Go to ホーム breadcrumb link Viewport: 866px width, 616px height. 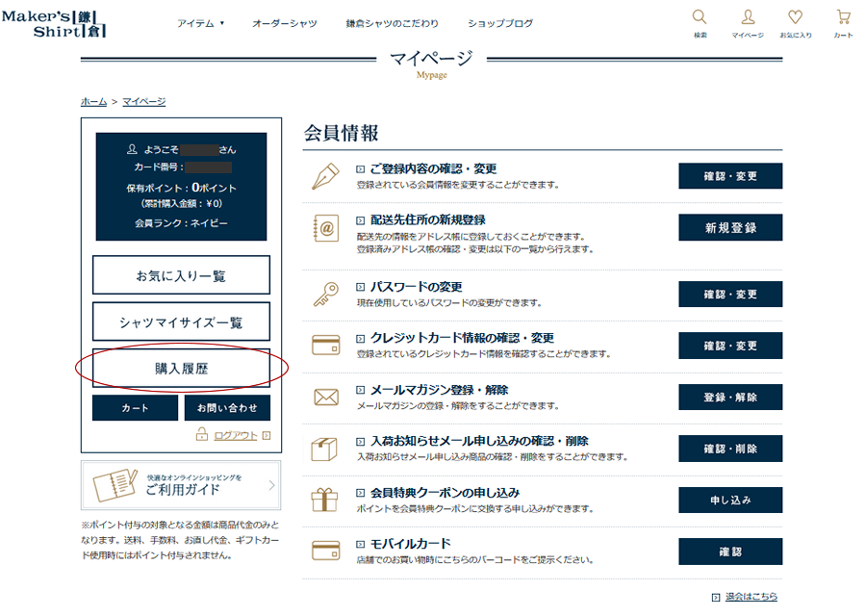[x=93, y=102]
